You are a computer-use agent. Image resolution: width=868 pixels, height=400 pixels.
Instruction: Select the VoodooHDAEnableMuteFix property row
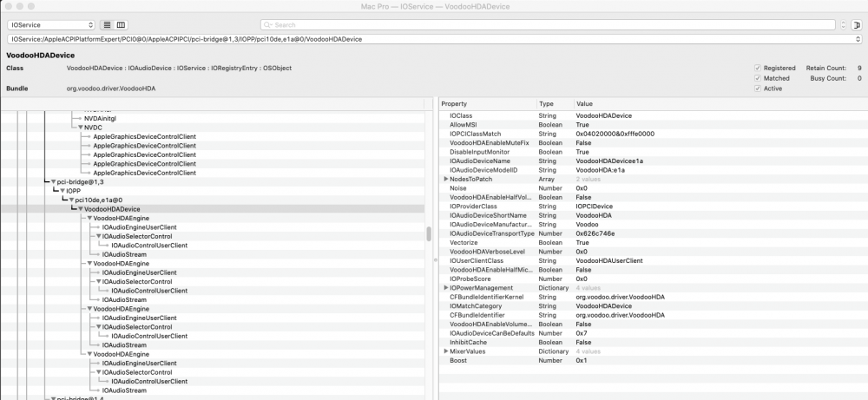click(654, 143)
